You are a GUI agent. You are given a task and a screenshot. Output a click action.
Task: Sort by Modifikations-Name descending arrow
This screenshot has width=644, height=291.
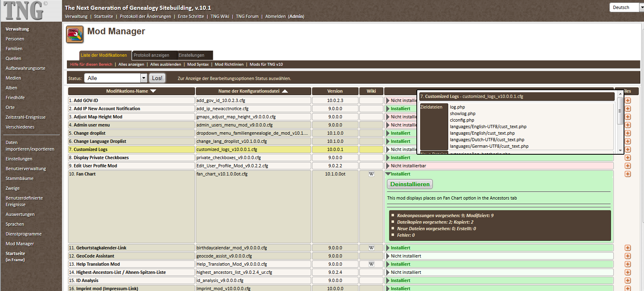click(x=153, y=91)
